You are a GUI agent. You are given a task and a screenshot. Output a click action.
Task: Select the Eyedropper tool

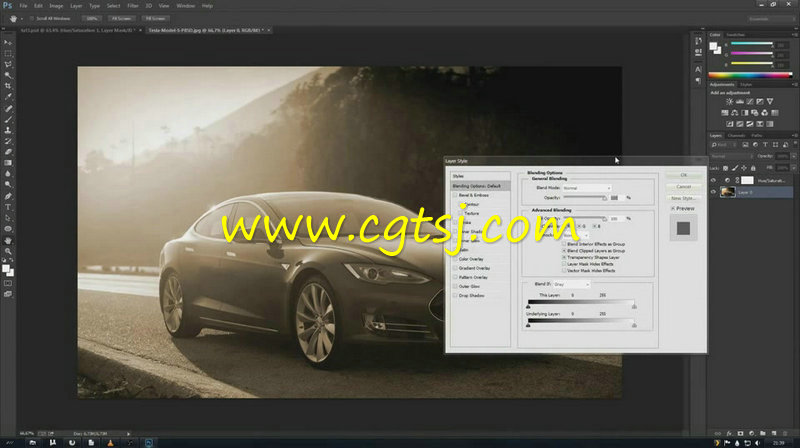click(x=8, y=86)
